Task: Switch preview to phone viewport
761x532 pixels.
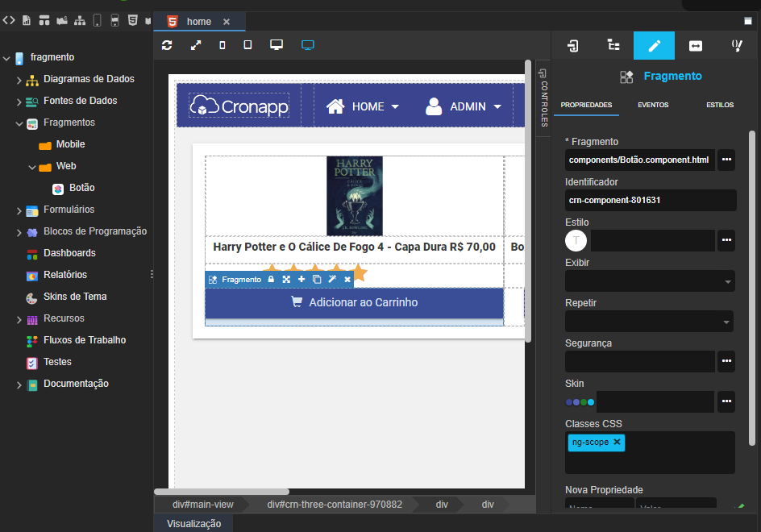Action: [x=222, y=45]
